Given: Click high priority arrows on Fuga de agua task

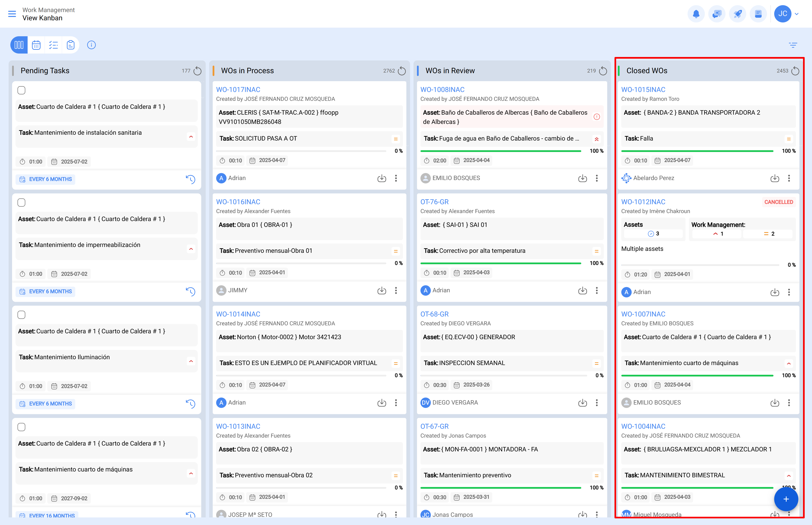Looking at the screenshot, I should (x=597, y=139).
